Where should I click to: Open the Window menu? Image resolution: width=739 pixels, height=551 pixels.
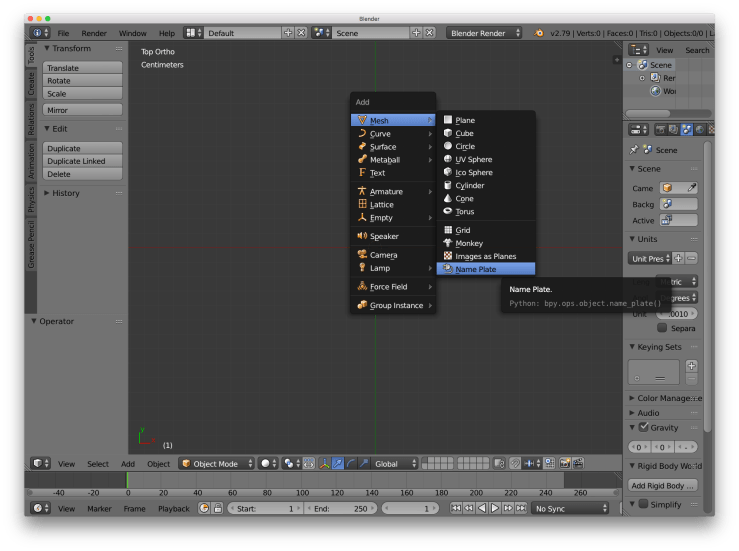132,33
